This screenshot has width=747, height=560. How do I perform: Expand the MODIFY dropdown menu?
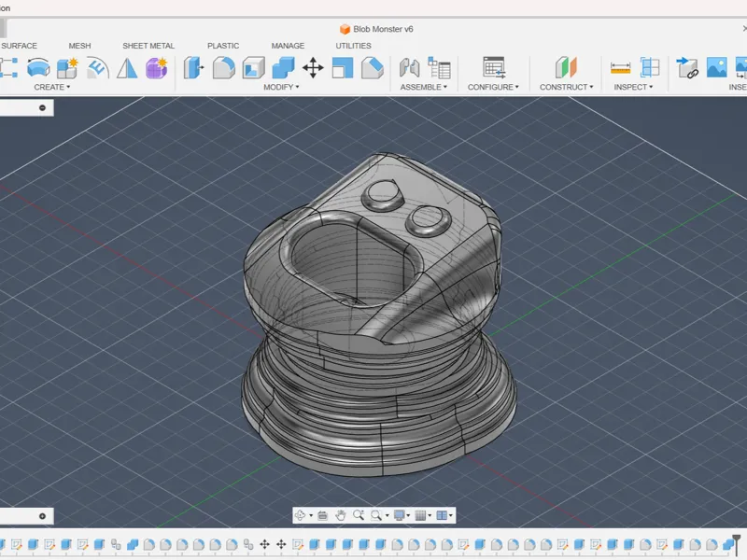click(281, 87)
